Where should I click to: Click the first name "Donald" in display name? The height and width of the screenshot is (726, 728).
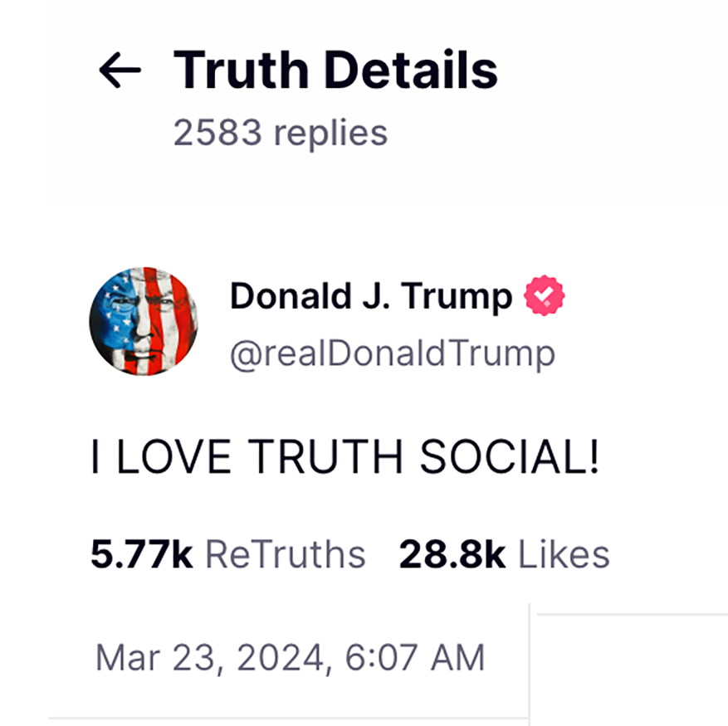[x=281, y=297]
